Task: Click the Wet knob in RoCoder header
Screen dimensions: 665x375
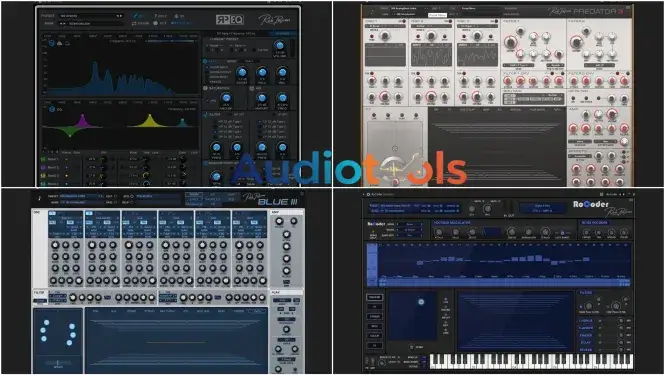Action: click(x=487, y=208)
